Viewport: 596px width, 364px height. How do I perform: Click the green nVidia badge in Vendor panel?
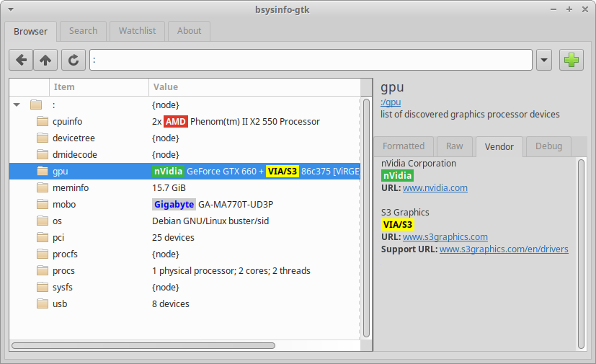tap(397, 175)
